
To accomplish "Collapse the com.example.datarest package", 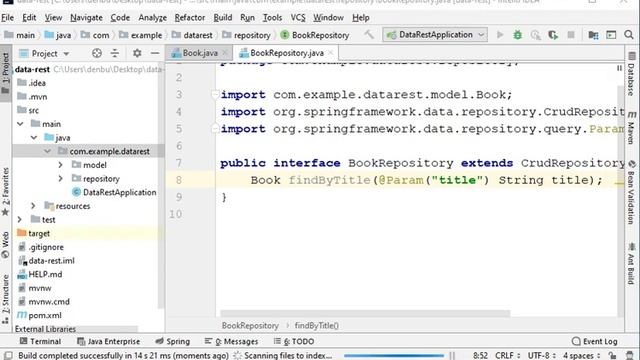I will (47, 151).
